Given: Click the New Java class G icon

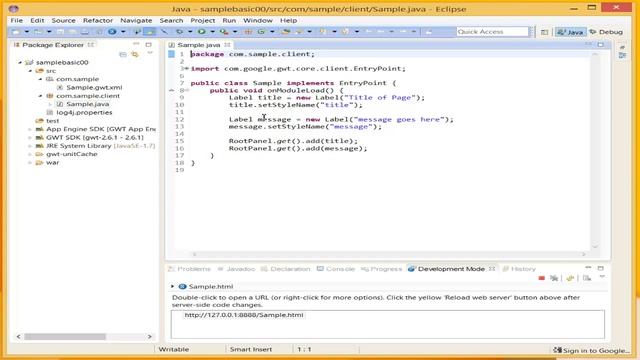Looking at the screenshot, I should [261, 31].
